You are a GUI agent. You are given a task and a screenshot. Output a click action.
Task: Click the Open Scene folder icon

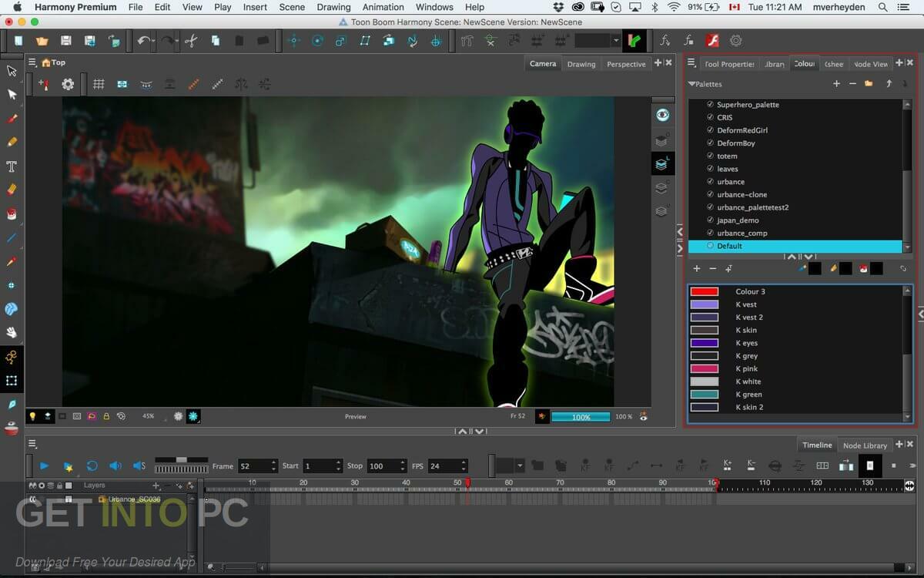pos(42,40)
